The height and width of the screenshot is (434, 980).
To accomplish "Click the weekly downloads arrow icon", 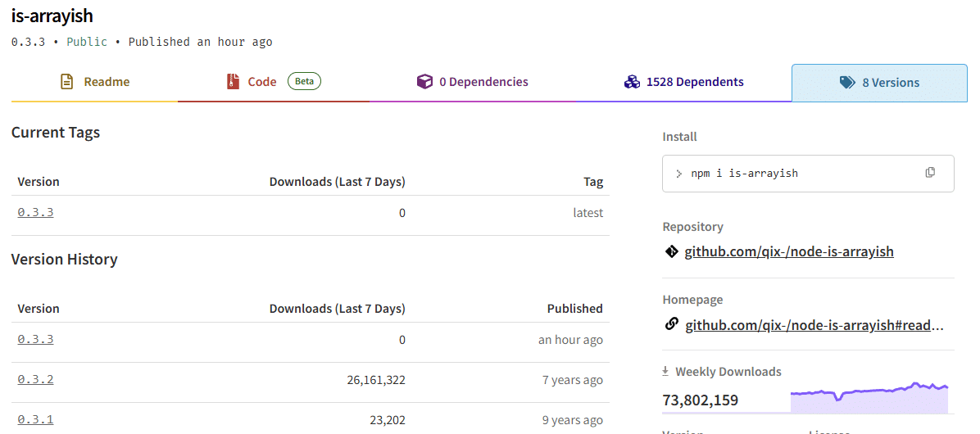I will click(666, 371).
